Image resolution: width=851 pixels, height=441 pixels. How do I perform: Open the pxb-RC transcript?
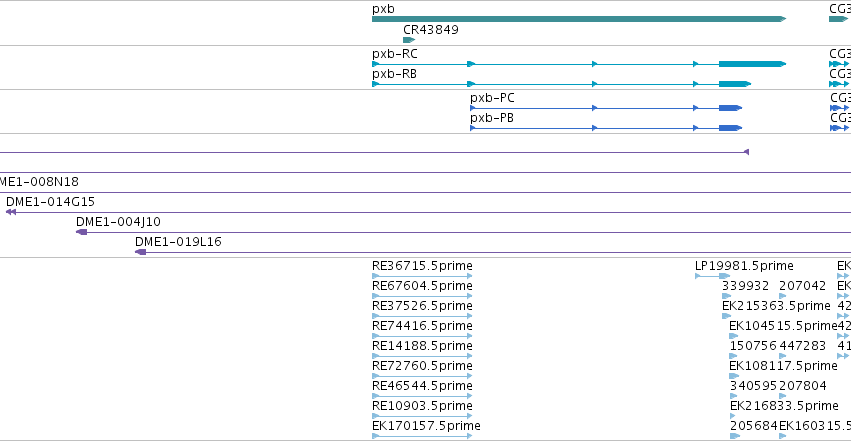tap(579, 64)
